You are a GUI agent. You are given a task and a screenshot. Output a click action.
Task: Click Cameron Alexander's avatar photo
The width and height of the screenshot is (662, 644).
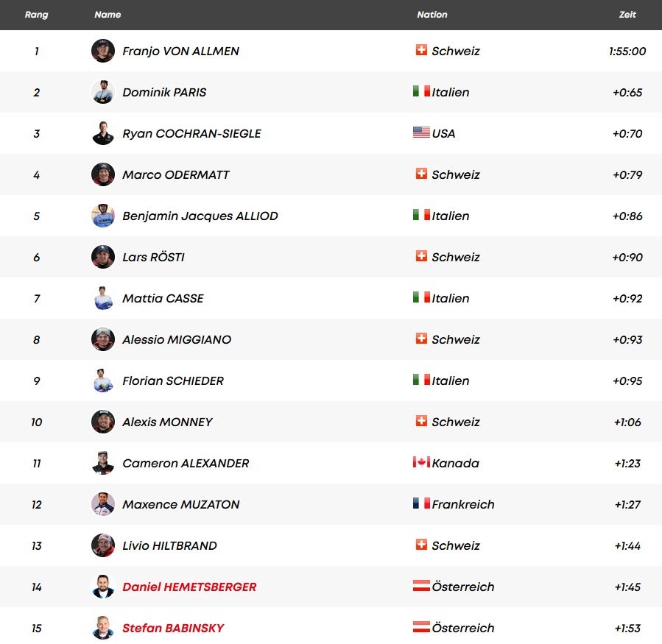(x=103, y=463)
